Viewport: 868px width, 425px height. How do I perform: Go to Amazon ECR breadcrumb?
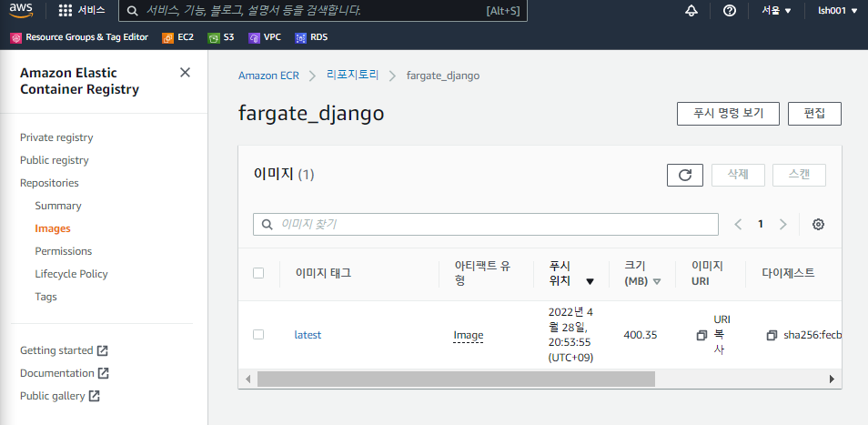[268, 76]
